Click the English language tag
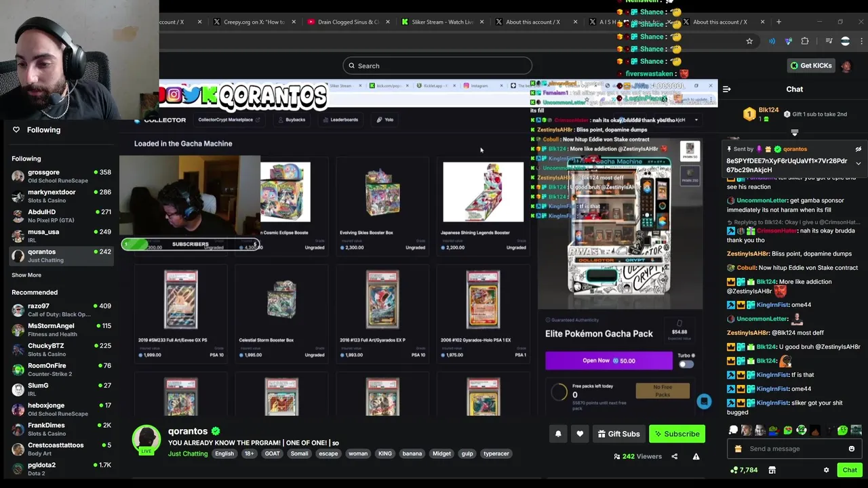This screenshot has width=868, height=488. [x=224, y=453]
